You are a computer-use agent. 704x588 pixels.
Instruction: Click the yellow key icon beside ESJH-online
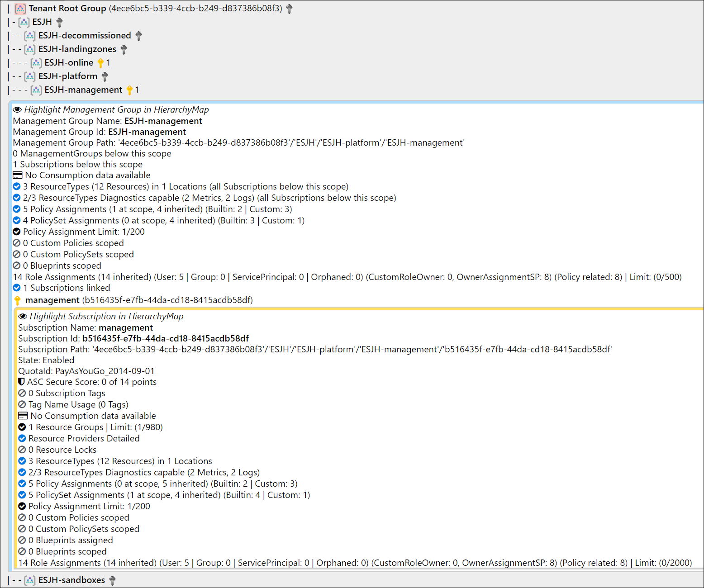pyautogui.click(x=101, y=63)
